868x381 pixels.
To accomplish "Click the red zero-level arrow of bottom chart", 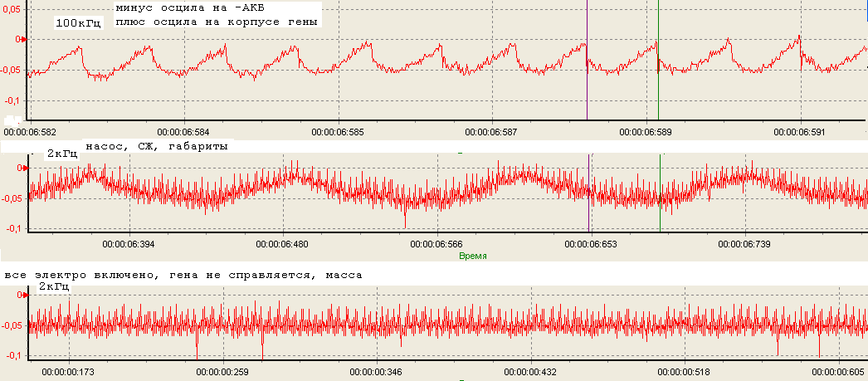I will [x=25, y=296].
